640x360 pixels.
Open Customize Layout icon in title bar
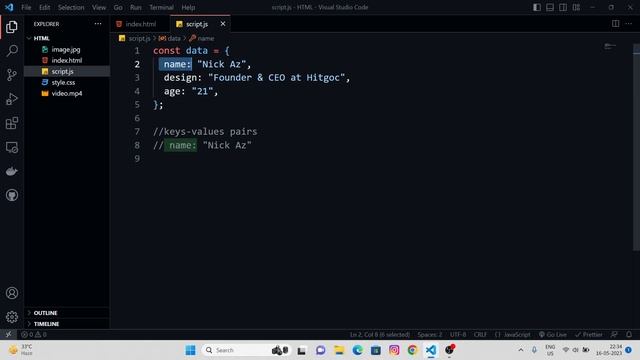pyautogui.click(x=576, y=7)
